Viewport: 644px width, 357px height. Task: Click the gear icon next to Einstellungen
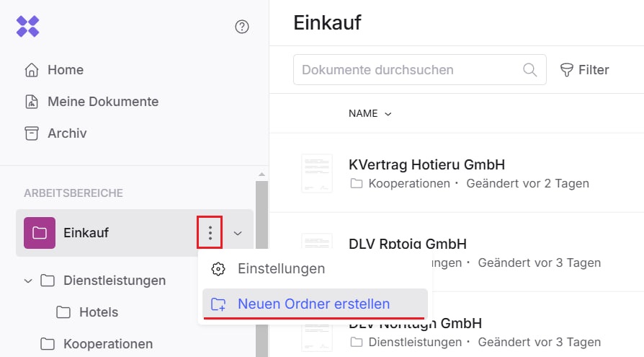[218, 269]
